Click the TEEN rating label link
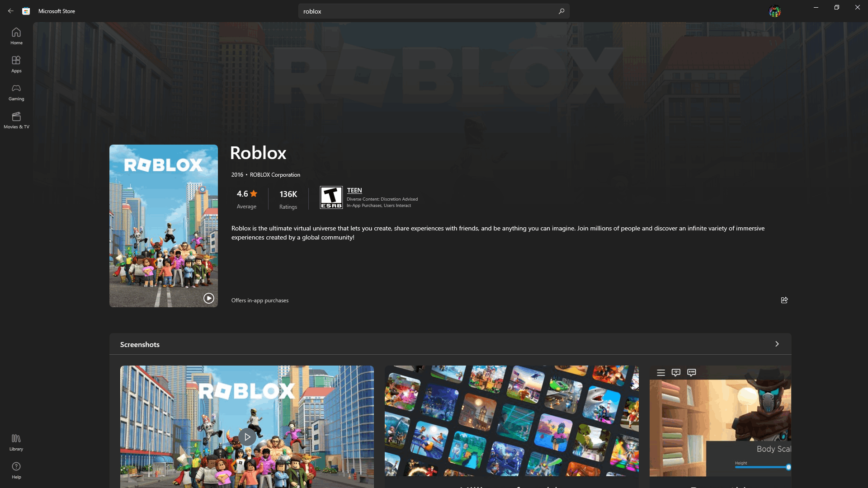Image resolution: width=868 pixels, height=488 pixels. coord(354,189)
